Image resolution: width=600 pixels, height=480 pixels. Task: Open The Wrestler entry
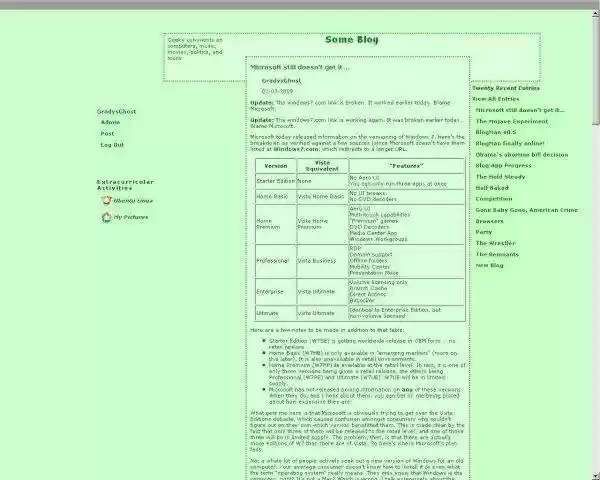tap(496, 243)
